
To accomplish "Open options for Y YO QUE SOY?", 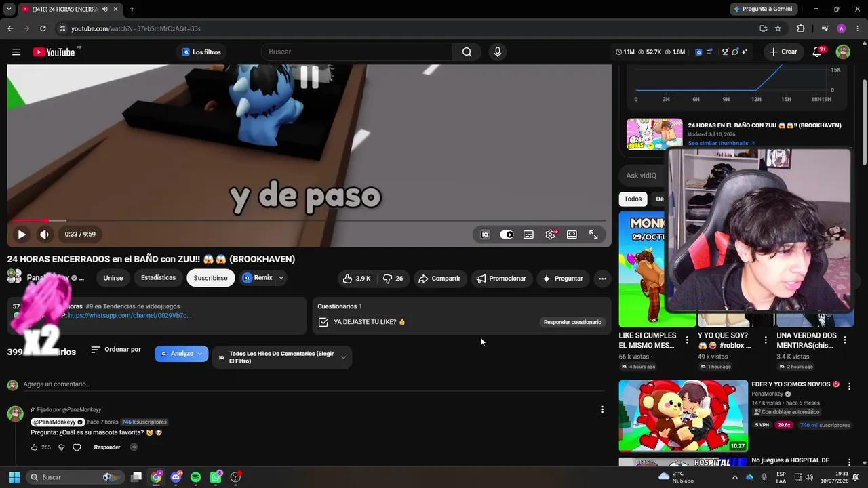I will (x=766, y=340).
